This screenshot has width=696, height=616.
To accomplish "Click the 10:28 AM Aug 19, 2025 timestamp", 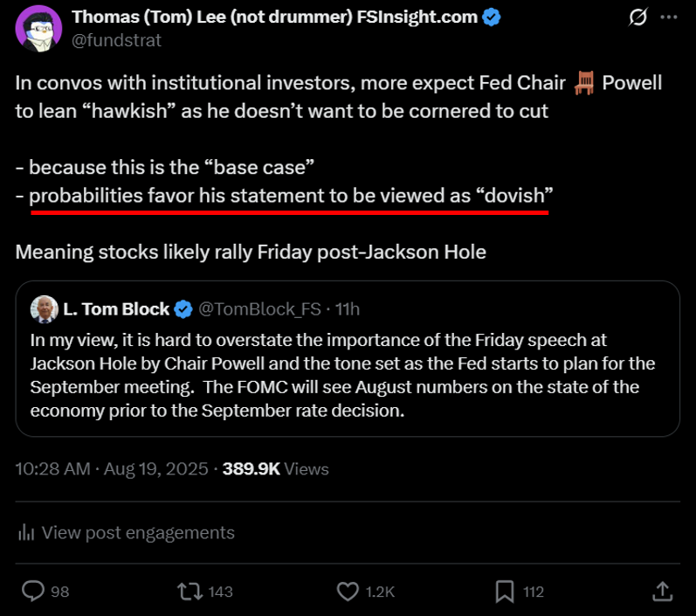I will pyautogui.click(x=112, y=469).
